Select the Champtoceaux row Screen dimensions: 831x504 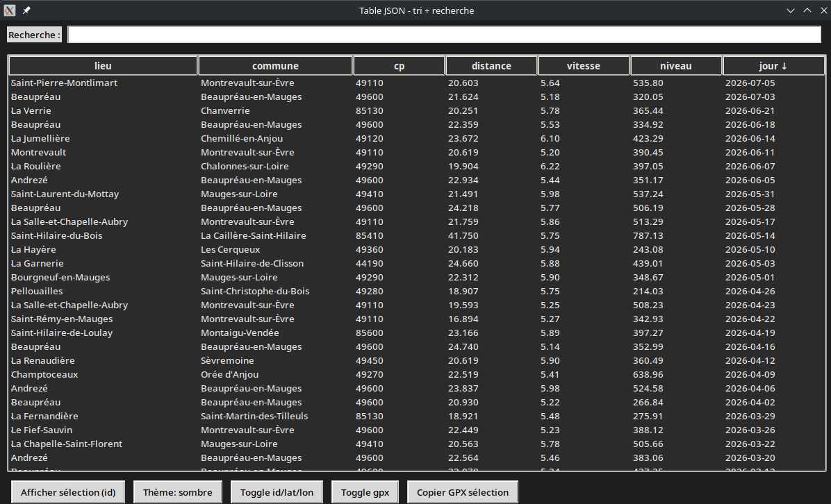[417, 375]
